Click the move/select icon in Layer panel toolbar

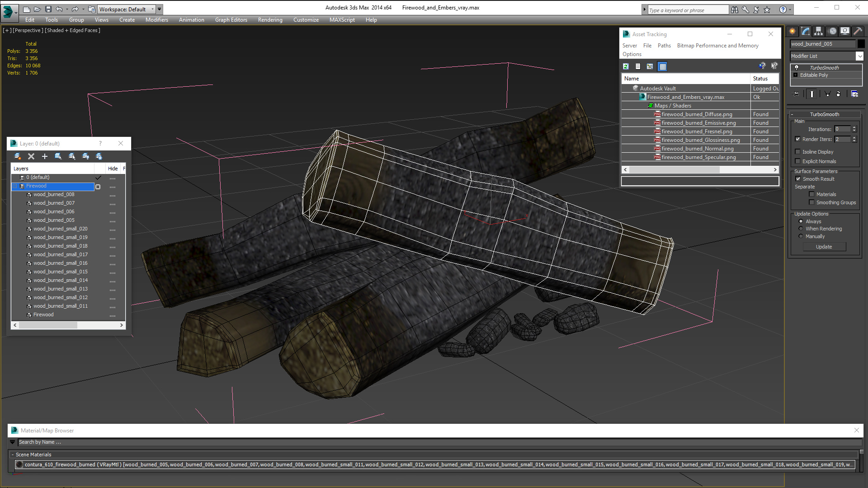pyautogui.click(x=58, y=155)
